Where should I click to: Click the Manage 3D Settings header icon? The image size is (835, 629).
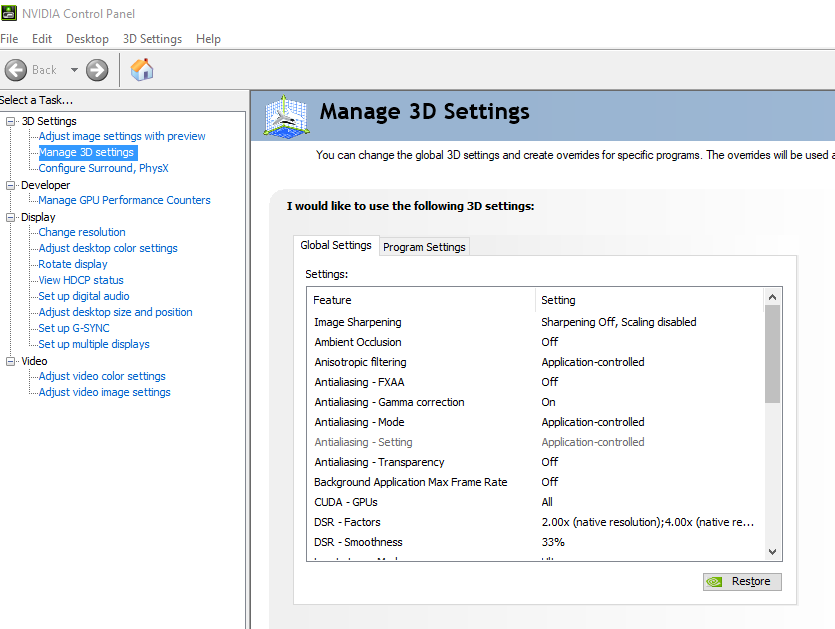tap(286, 116)
